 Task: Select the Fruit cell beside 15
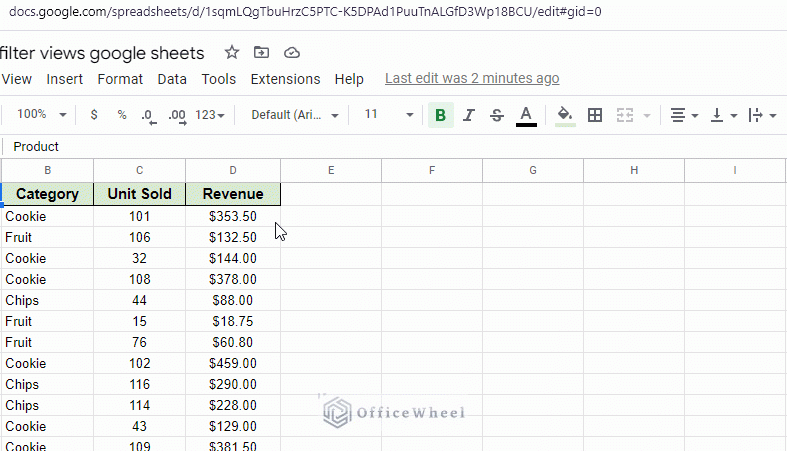click(47, 322)
